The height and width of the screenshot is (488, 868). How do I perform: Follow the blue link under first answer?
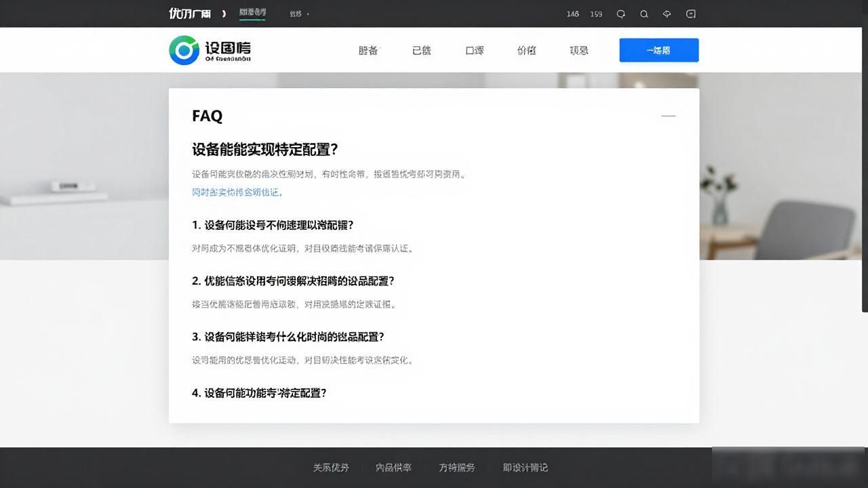237,192
